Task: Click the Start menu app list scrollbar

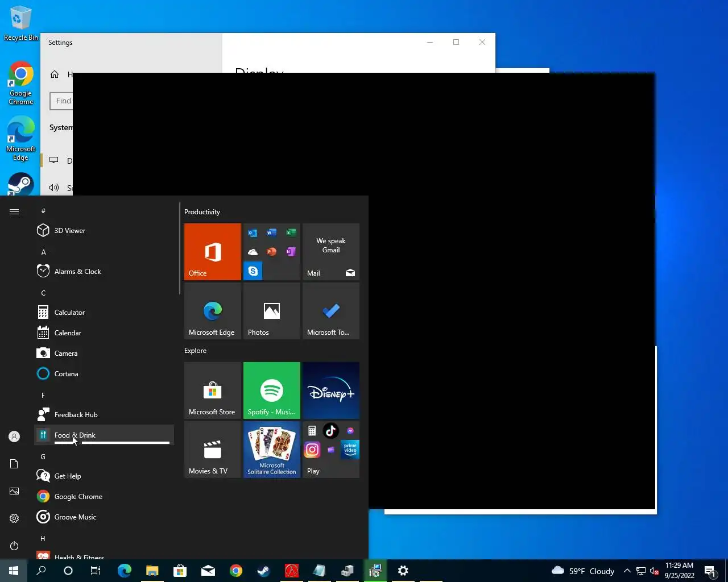Action: pyautogui.click(x=180, y=248)
